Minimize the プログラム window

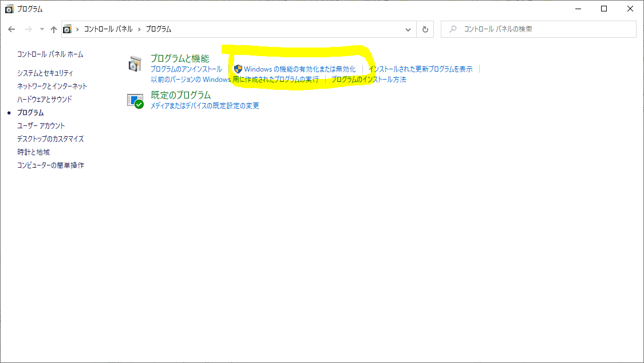pyautogui.click(x=578, y=9)
